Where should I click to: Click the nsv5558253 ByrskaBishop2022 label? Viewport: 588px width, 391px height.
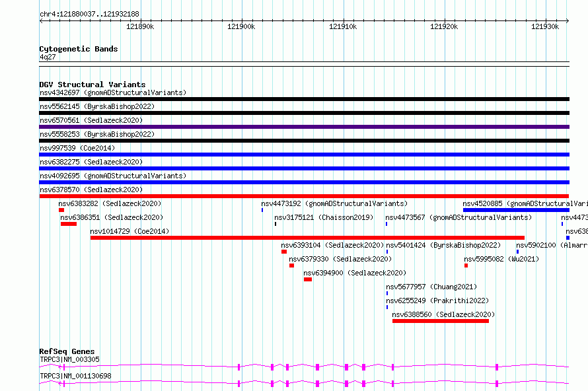pyautogui.click(x=97, y=134)
